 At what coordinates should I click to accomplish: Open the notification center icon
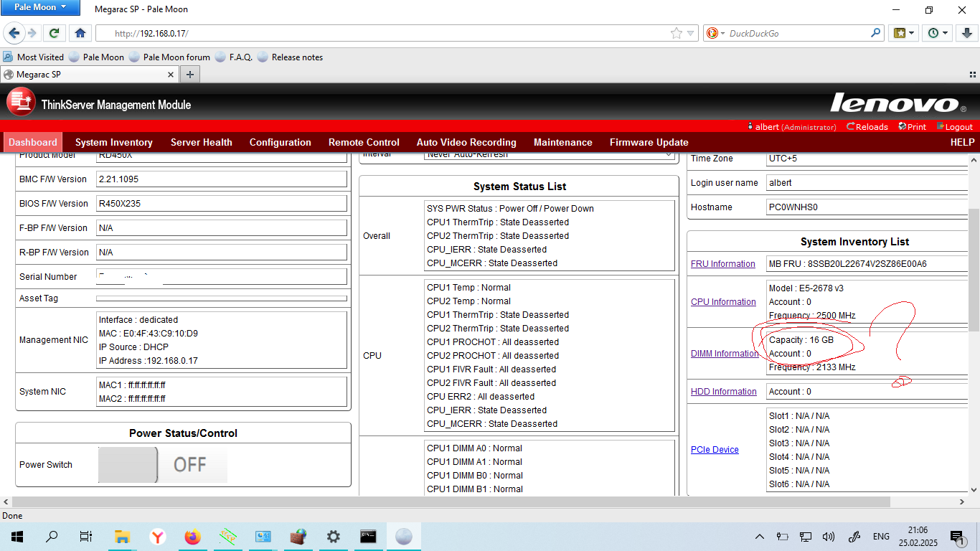[957, 536]
